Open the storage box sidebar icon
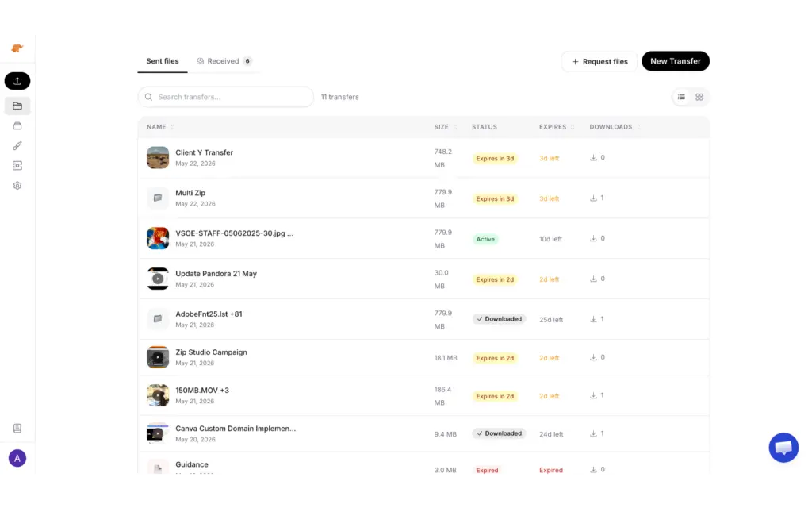The height and width of the screenshot is (508, 812). [x=17, y=126]
